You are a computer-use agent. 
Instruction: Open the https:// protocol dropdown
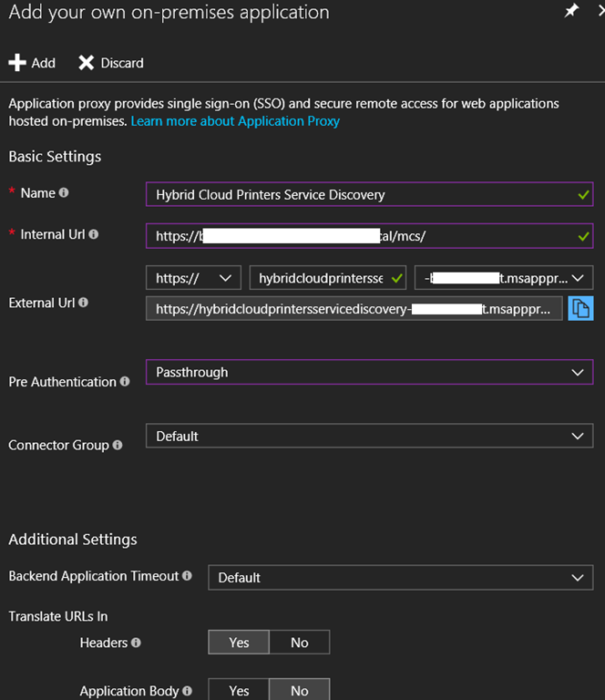click(x=193, y=278)
